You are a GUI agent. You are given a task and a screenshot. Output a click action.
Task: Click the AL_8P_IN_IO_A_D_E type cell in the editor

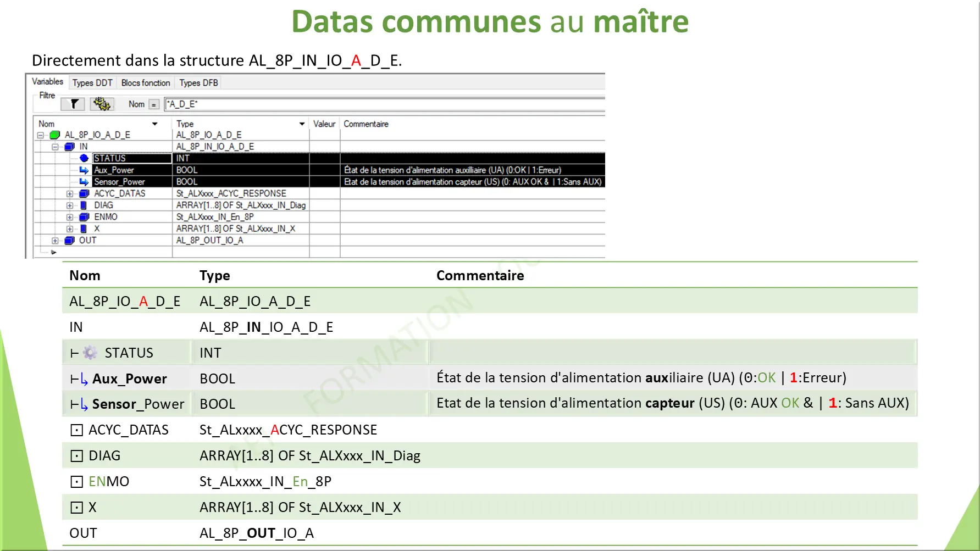pyautogui.click(x=241, y=147)
